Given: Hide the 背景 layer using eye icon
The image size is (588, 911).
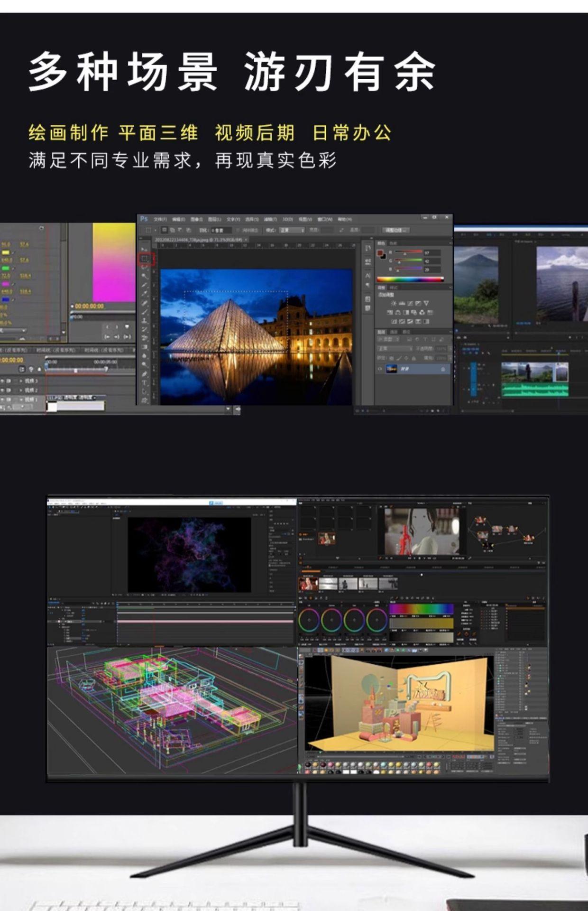Looking at the screenshot, I should pyautogui.click(x=380, y=369).
